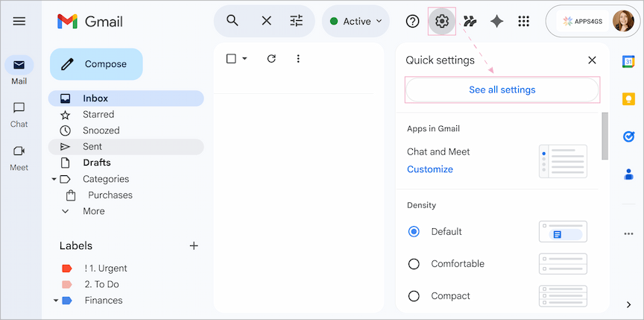This screenshot has width=644, height=320.
Task: Click the Urgent label red color tag
Action: (x=67, y=269)
